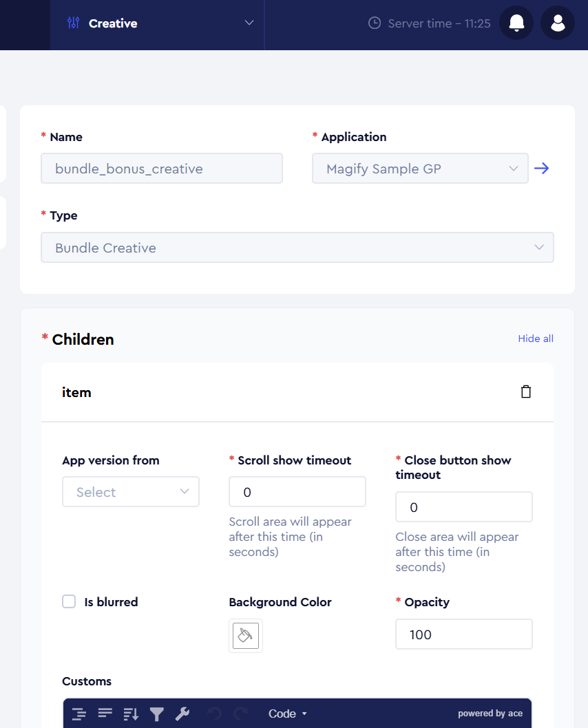Open the user profile menu
Viewport: 588px width, 728px height.
(558, 23)
